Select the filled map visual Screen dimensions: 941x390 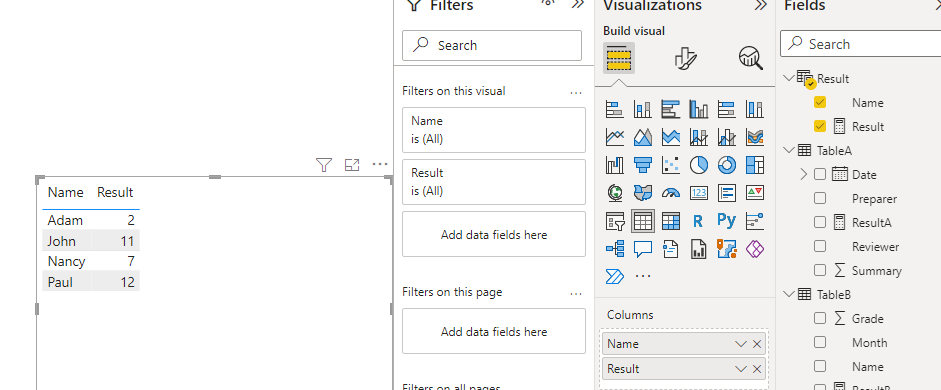click(x=643, y=193)
